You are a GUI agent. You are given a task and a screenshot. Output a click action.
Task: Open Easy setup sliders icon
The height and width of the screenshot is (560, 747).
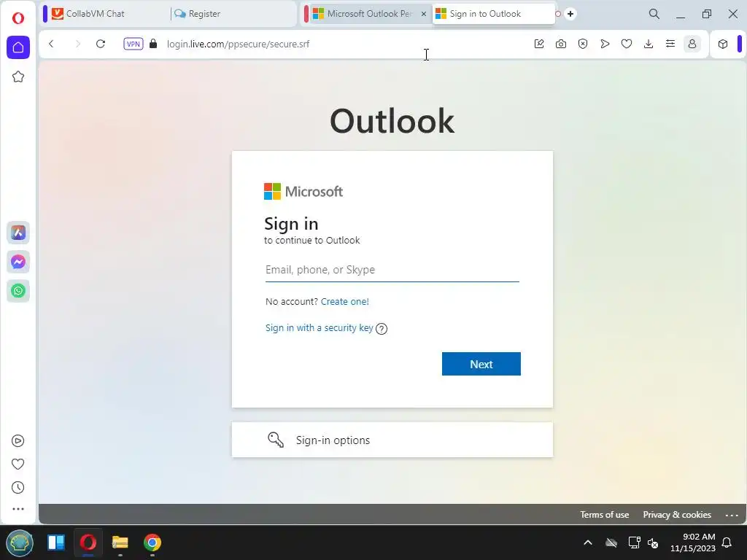(x=670, y=44)
